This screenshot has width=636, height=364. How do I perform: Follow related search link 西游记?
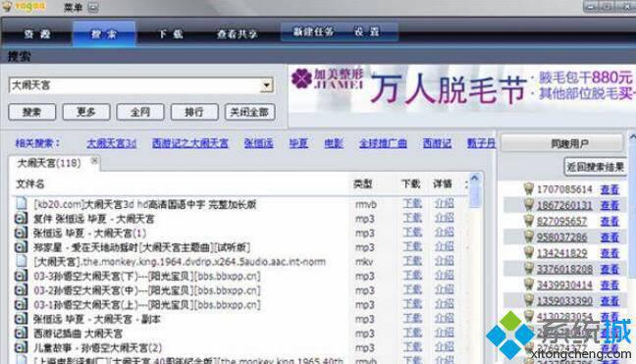[x=437, y=143]
